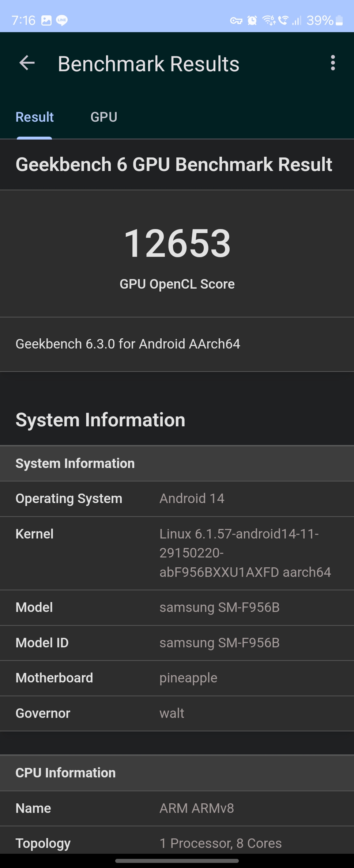Tap the back arrow icon
Viewport: 354px width, 868px height.
pyautogui.click(x=27, y=63)
